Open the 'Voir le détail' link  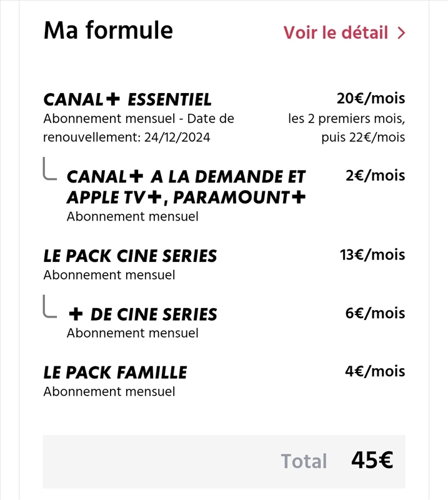336,32
